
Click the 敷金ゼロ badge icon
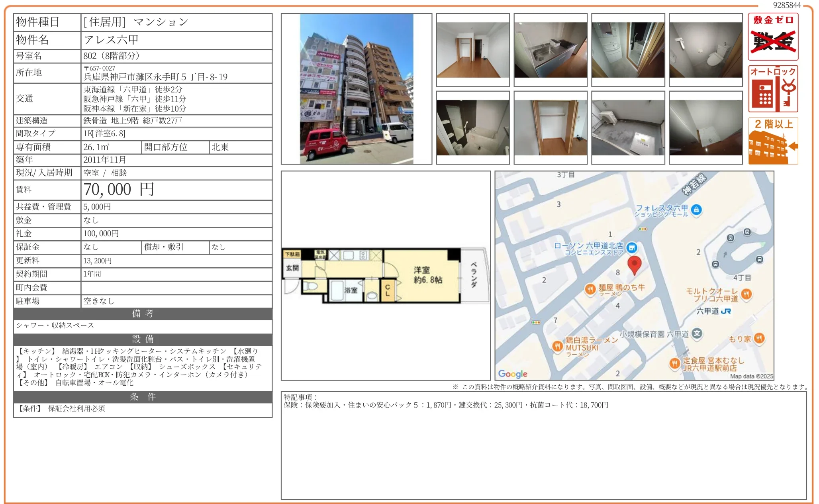click(x=773, y=37)
